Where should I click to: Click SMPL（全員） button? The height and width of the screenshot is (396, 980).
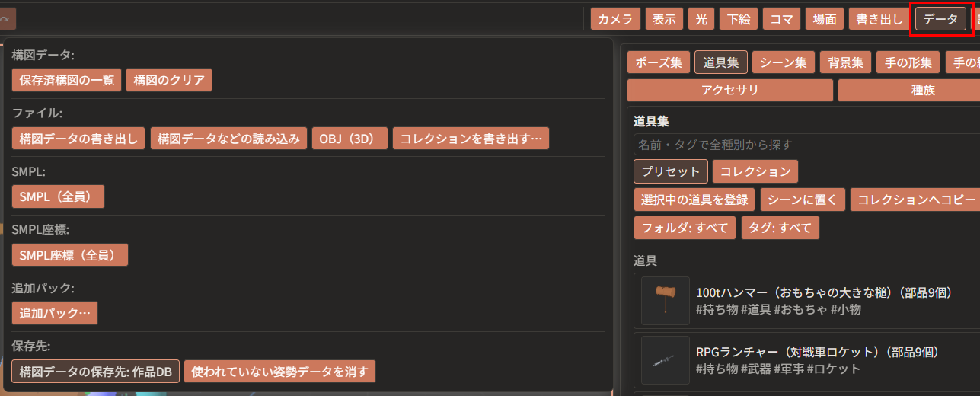click(x=58, y=196)
